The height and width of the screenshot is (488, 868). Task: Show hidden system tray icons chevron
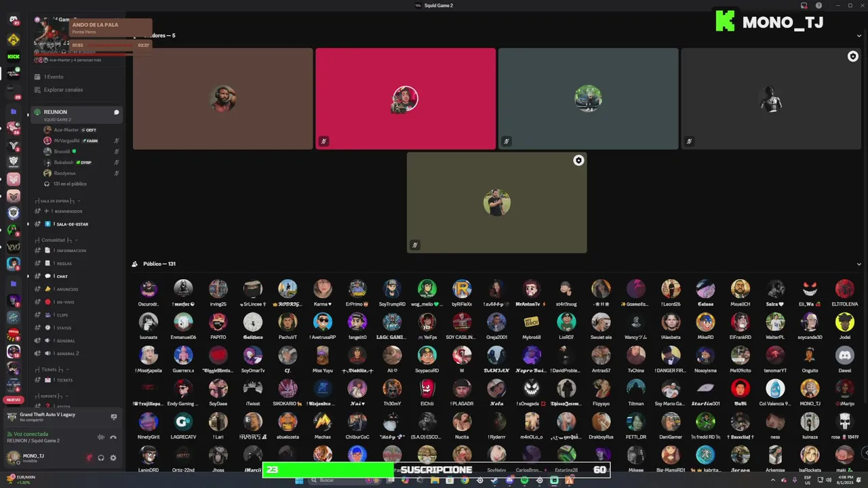pyautogui.click(x=772, y=481)
